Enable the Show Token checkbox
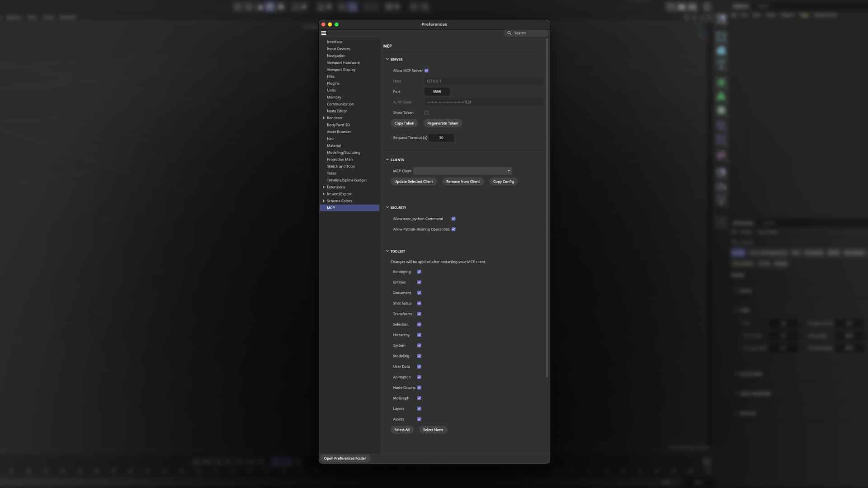 click(x=426, y=113)
